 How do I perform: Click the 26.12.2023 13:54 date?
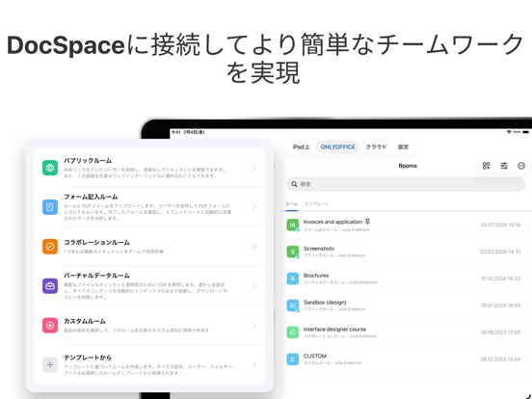[x=500, y=359]
